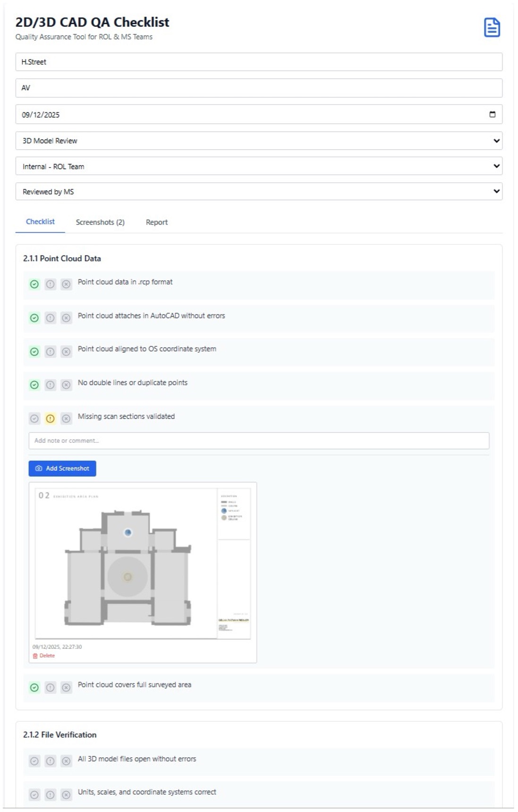Pass icon for 'All 3D model files open'
The height and width of the screenshot is (812, 518).
point(34,761)
